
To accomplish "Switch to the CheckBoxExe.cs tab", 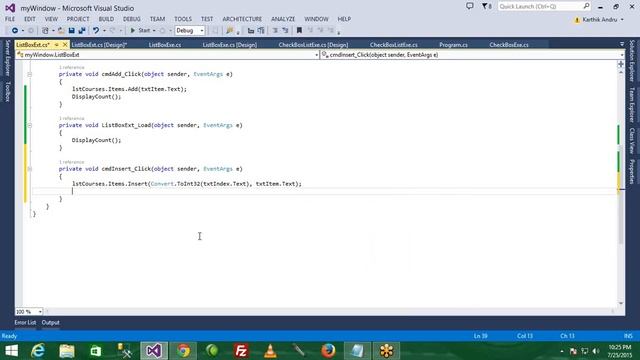I will (509, 45).
